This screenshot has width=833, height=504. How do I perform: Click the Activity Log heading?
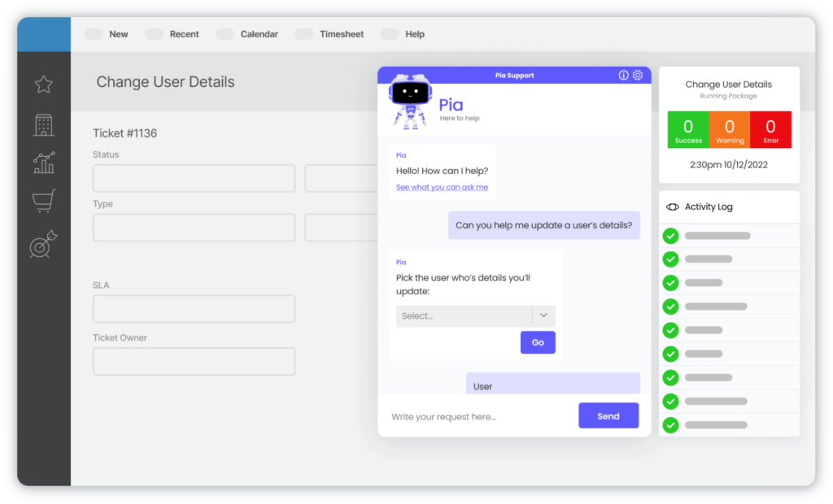tap(709, 207)
